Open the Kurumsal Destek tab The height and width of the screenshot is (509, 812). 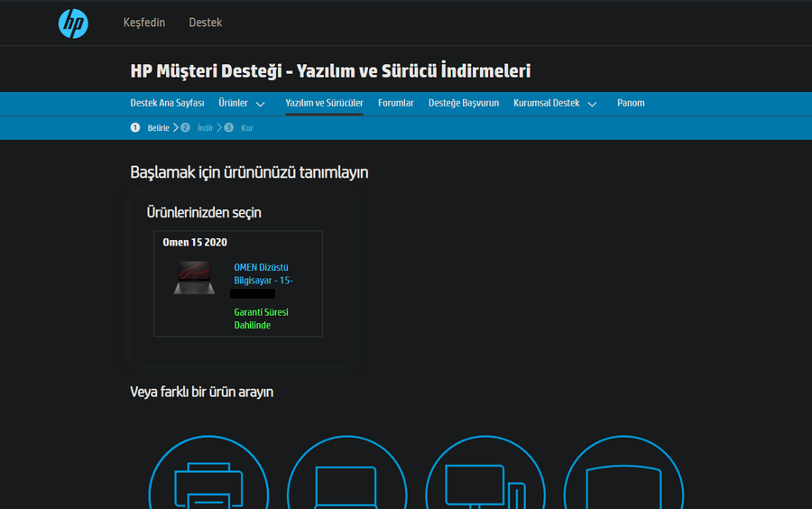pyautogui.click(x=547, y=103)
